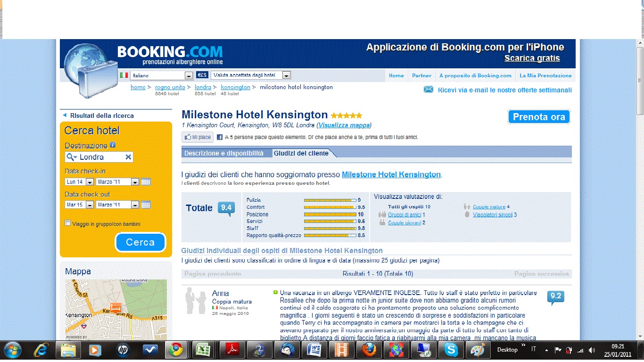
Task: Click the Rapporto qualità-prezzo rating bar
Action: click(x=330, y=235)
